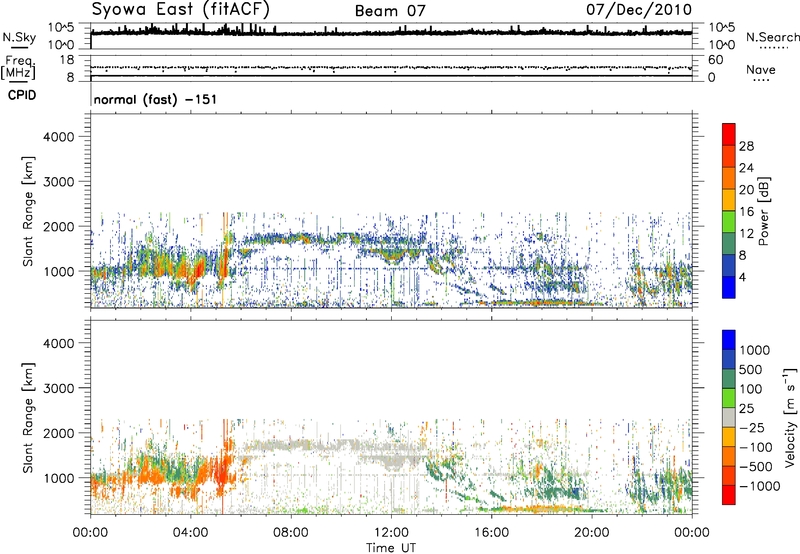Click the -1000 tick on Velocity colorbar

click(x=760, y=486)
